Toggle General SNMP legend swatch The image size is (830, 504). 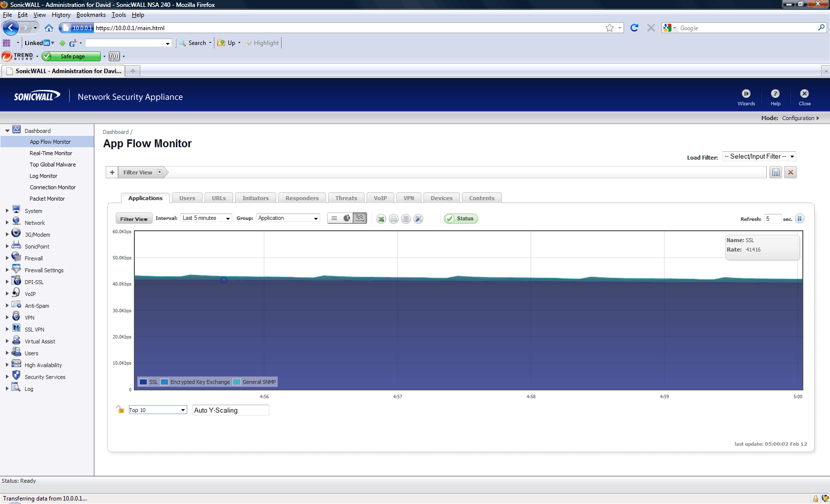(237, 382)
